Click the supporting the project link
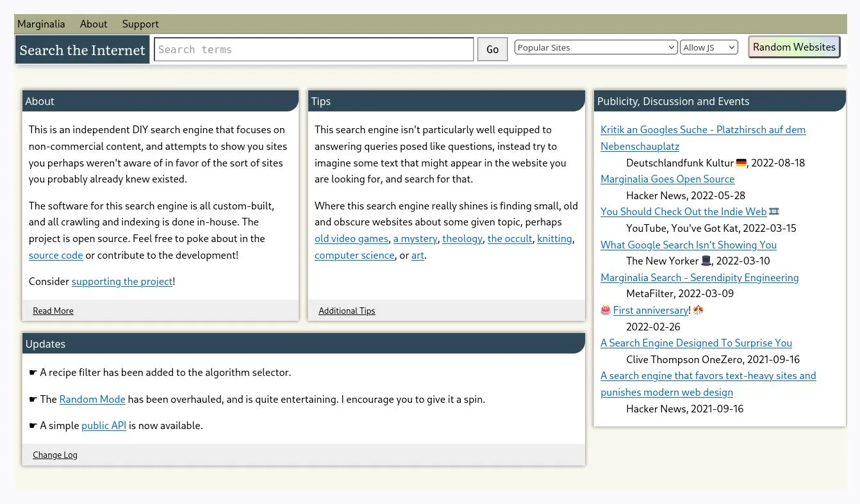Image resolution: width=860 pixels, height=504 pixels. [122, 281]
